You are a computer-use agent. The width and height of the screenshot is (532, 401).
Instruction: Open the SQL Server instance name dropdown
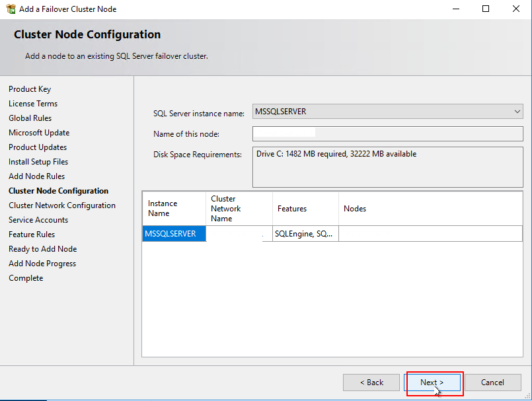[388, 112]
